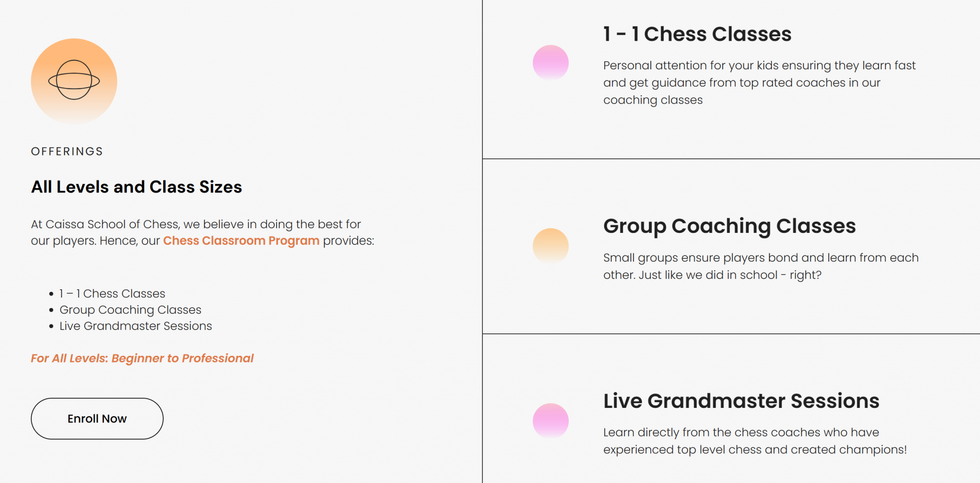Viewport: 980px width, 483px height.
Task: Click the All Levels and Class Sizes title
Action: click(x=136, y=187)
